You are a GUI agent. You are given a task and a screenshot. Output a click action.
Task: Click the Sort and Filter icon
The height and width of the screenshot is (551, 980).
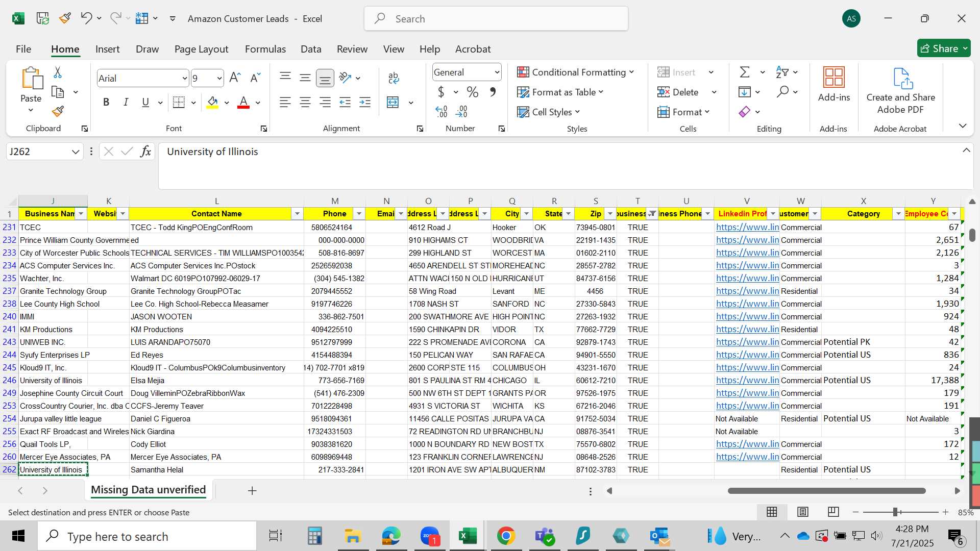click(781, 72)
